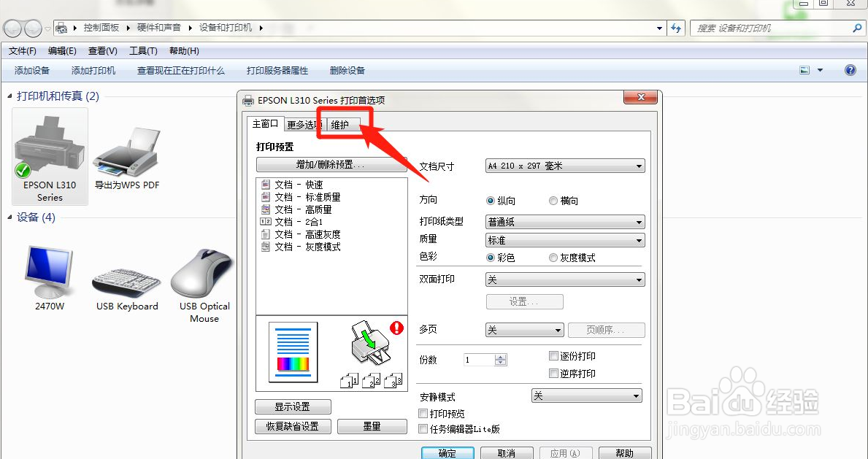Select 纵向 orientation
The image size is (868, 459).
490,201
